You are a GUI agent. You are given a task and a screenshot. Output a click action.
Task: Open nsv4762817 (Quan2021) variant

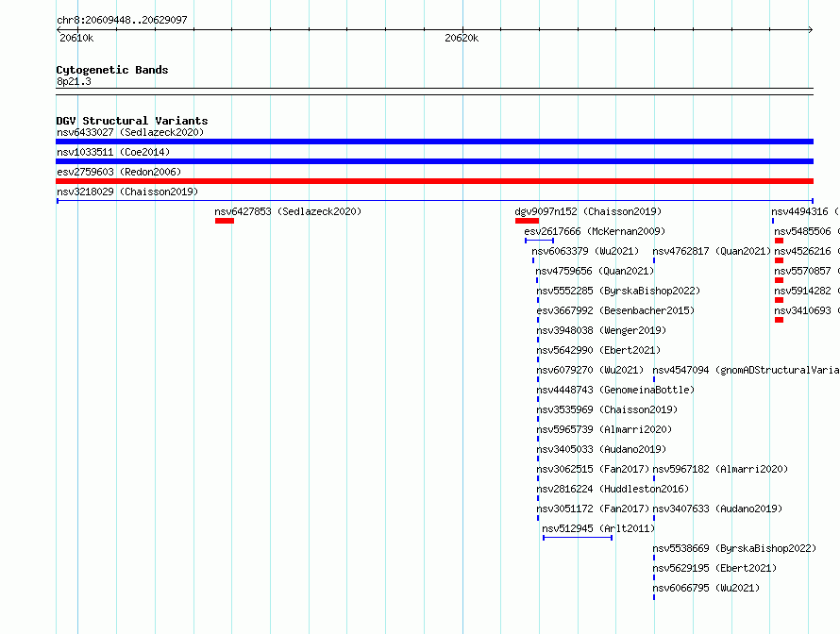712,251
